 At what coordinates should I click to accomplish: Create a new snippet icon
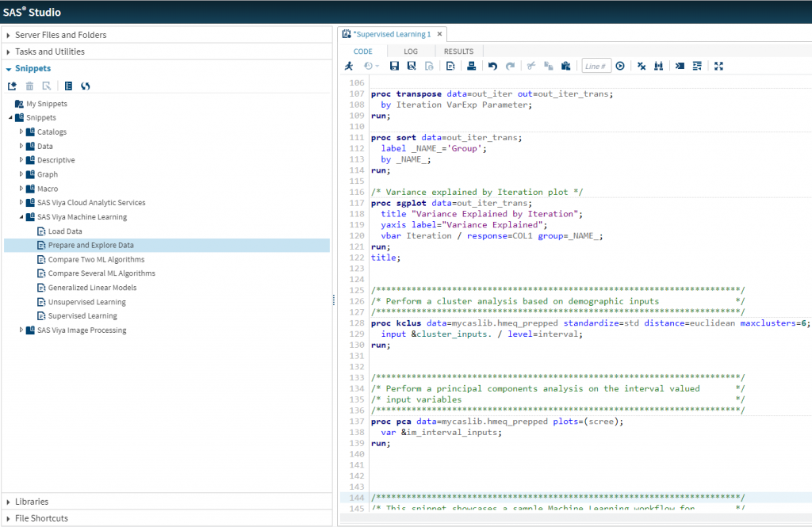[x=12, y=86]
